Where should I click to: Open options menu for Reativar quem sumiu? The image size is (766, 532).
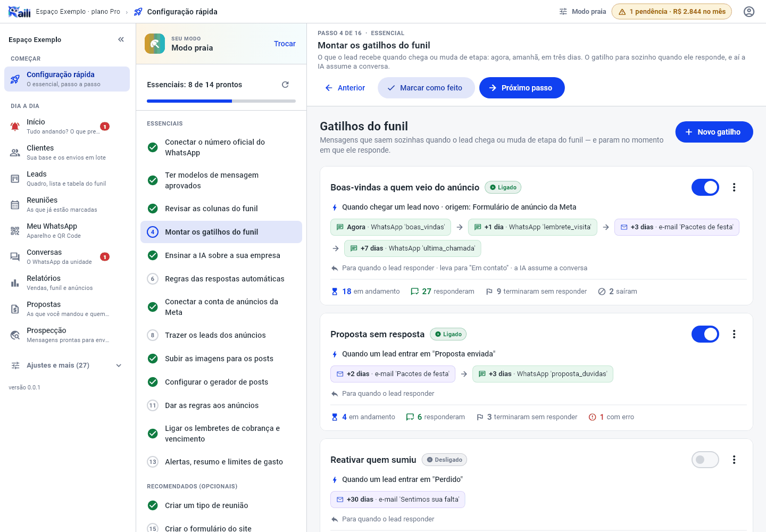734,460
